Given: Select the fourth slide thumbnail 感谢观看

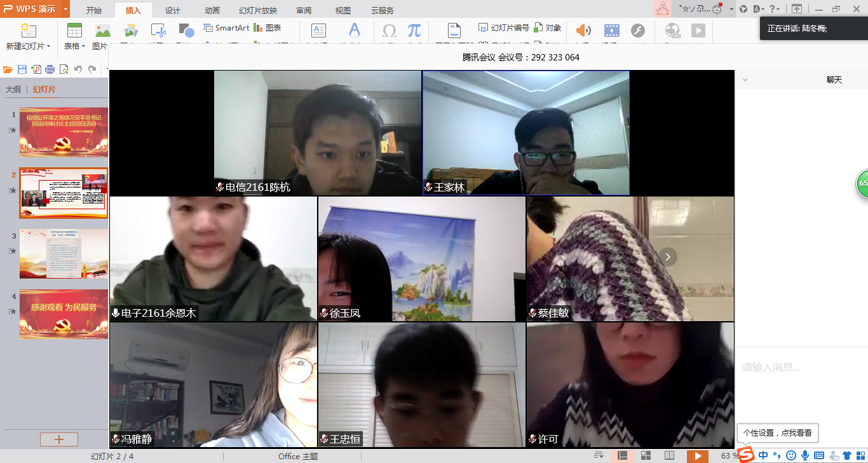Looking at the screenshot, I should point(64,314).
